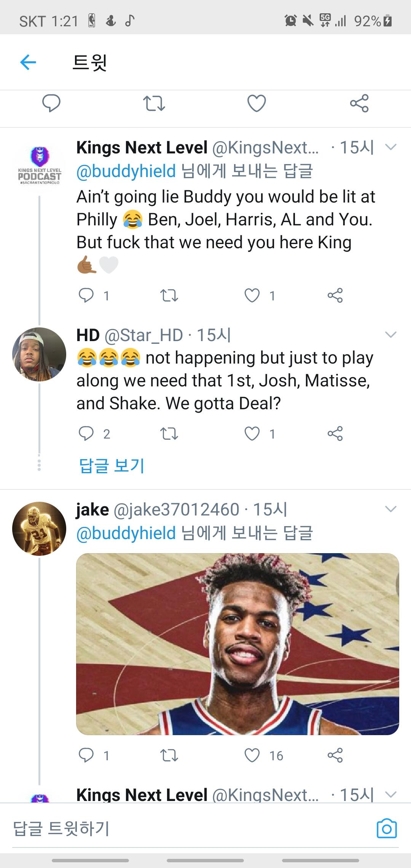Image resolution: width=411 pixels, height=868 pixels.
Task: Open HD's profile picture
Action: coord(39,354)
